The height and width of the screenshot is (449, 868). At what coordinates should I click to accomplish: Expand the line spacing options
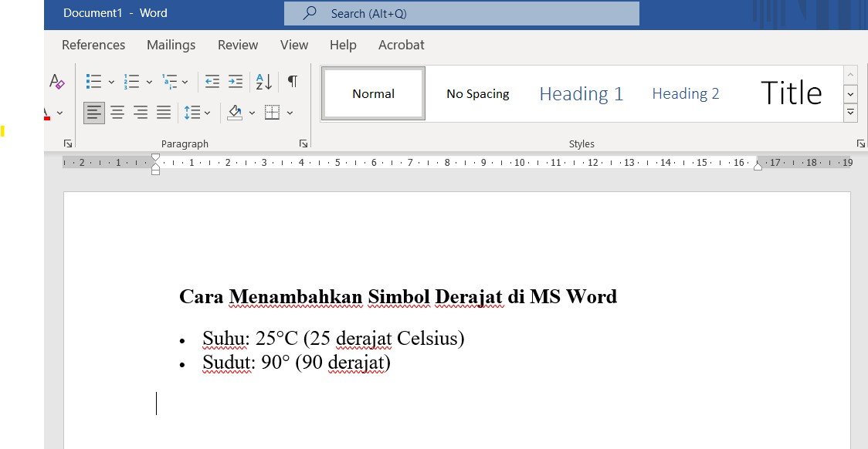tap(208, 113)
